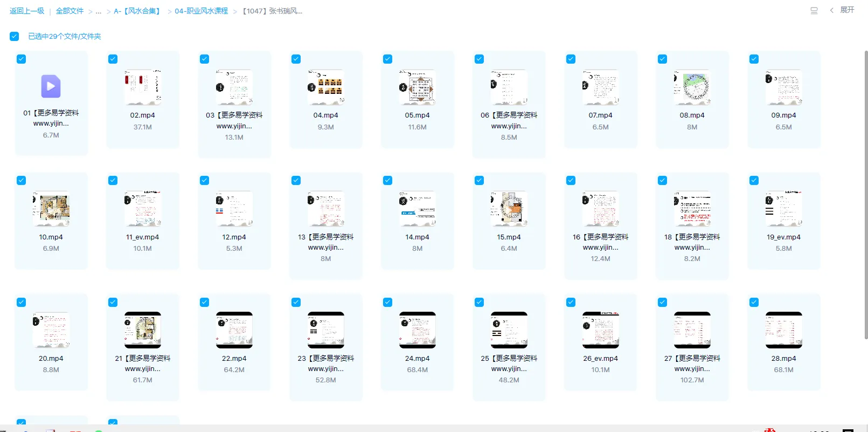Click the ellipsis breadcrumb segment
This screenshot has height=432, width=868.
click(99, 11)
